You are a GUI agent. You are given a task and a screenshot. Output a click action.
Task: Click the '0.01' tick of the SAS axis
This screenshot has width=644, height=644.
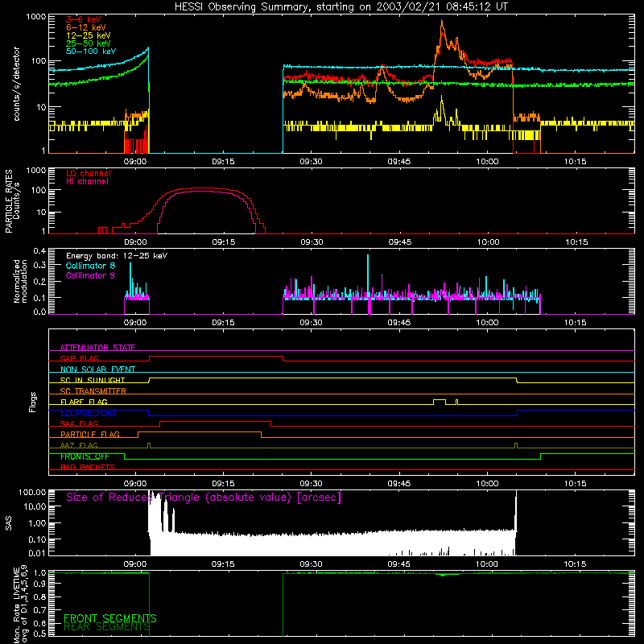pyautogui.click(x=37, y=553)
